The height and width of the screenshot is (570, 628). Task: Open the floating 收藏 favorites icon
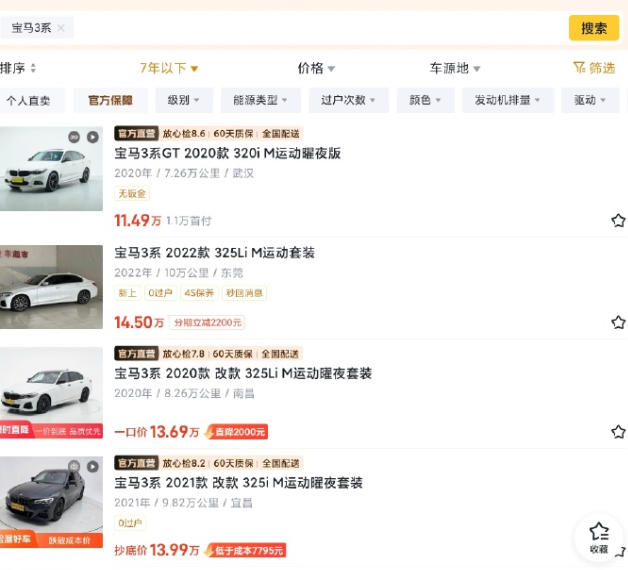(599, 537)
